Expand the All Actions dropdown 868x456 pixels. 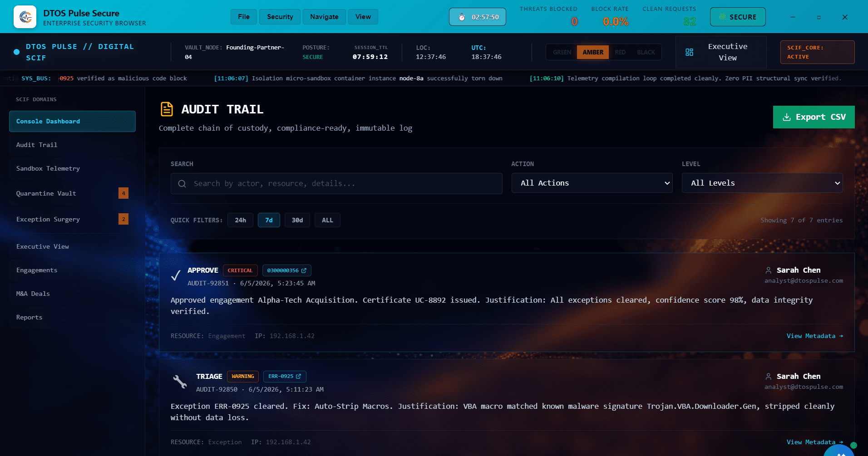[x=592, y=183]
